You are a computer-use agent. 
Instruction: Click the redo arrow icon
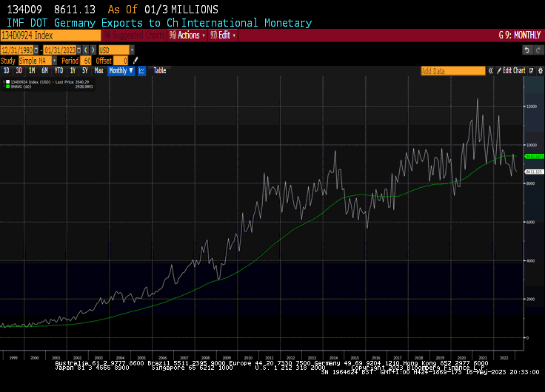(x=537, y=50)
